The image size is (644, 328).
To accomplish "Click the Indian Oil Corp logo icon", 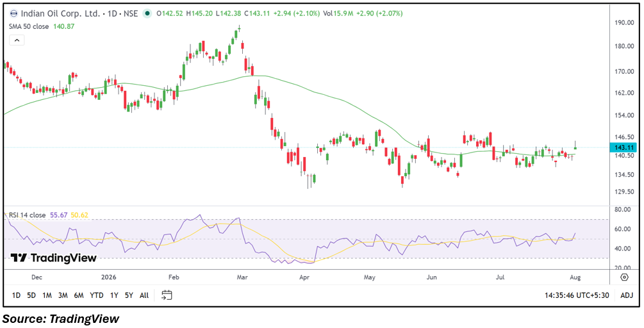I will tap(13, 13).
